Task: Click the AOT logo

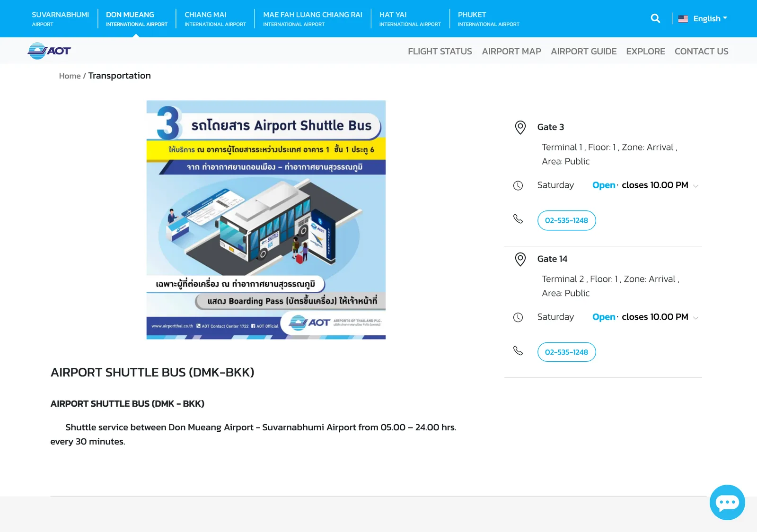Action: coord(49,51)
